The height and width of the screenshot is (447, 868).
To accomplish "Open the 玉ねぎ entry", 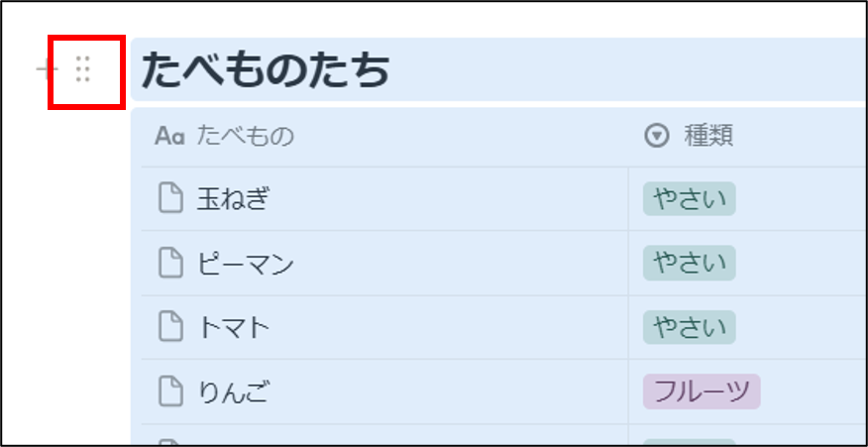I will pos(233,198).
